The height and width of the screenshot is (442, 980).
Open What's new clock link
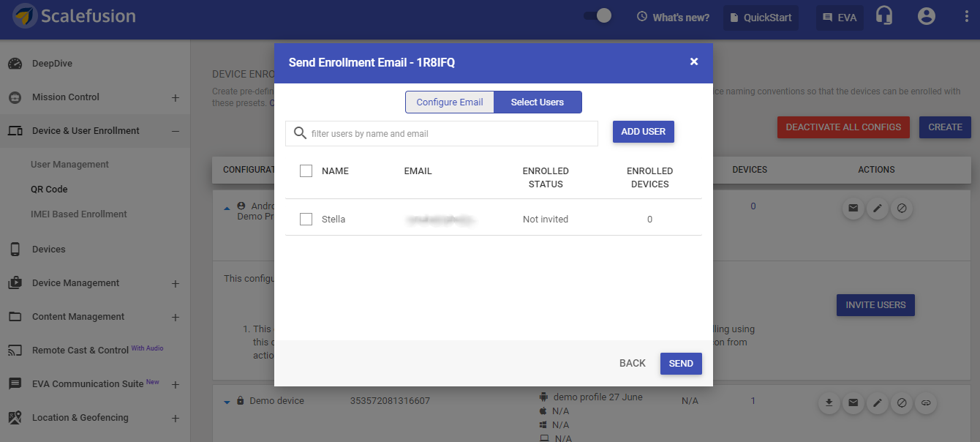tap(673, 17)
